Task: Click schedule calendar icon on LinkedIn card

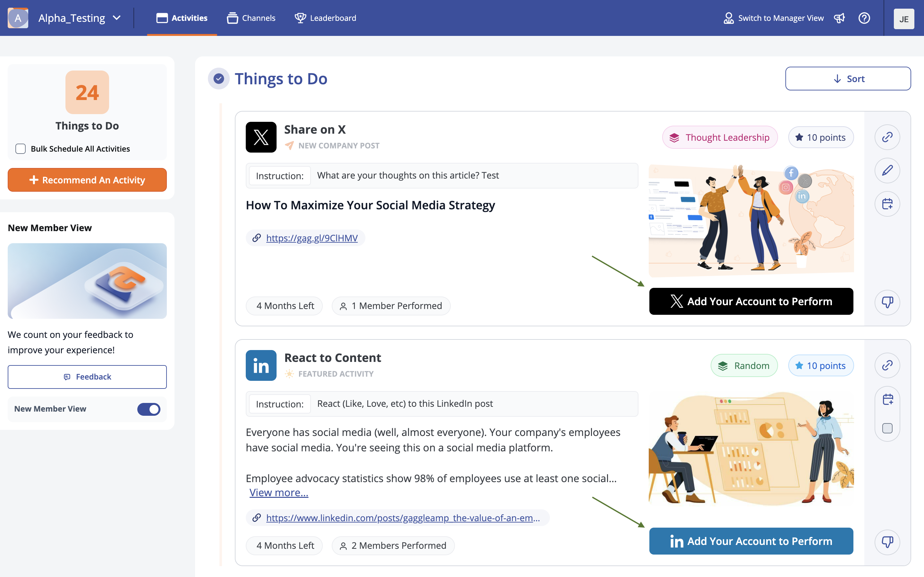Action: pyautogui.click(x=887, y=399)
